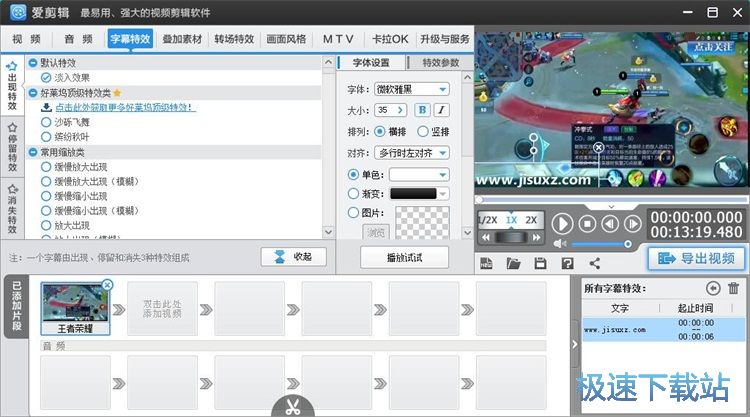Viewport: 750px width, 417px height.
Task: Click the stop playback button
Action: point(588,224)
